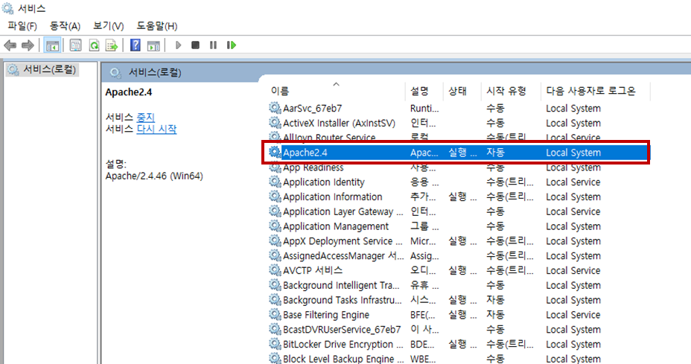The width and height of the screenshot is (691, 364).
Task: Select the Application Layer Gateway service
Action: (458, 212)
